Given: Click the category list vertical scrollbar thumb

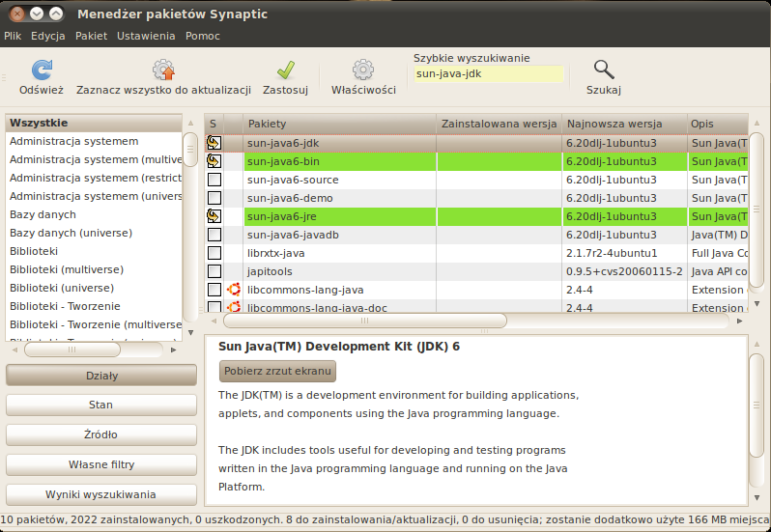Looking at the screenshot, I should pyautogui.click(x=190, y=150).
